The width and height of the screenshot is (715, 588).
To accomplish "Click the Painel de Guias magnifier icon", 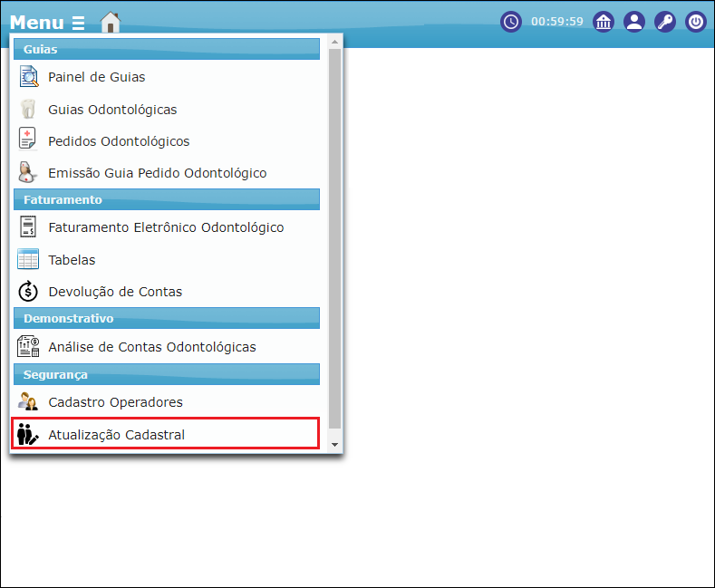I will (29, 77).
